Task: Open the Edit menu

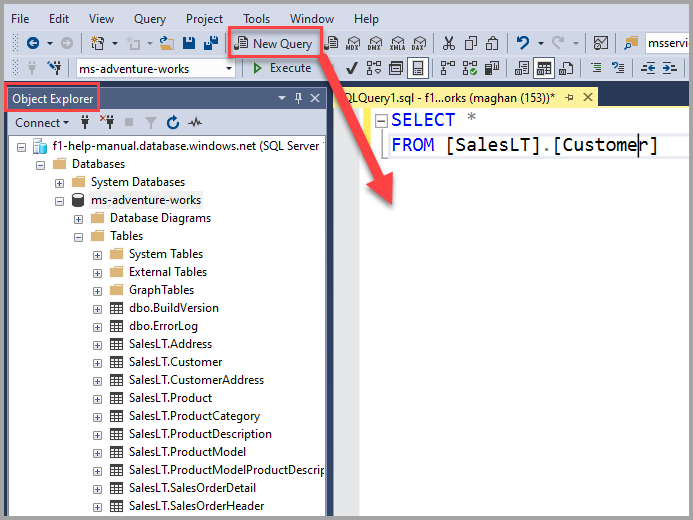Action: point(59,19)
